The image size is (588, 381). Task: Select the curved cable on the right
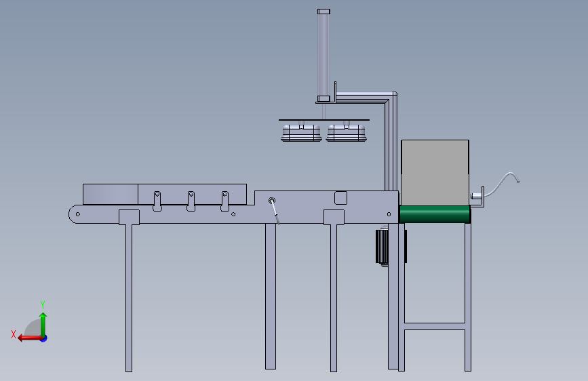pyautogui.click(x=501, y=183)
